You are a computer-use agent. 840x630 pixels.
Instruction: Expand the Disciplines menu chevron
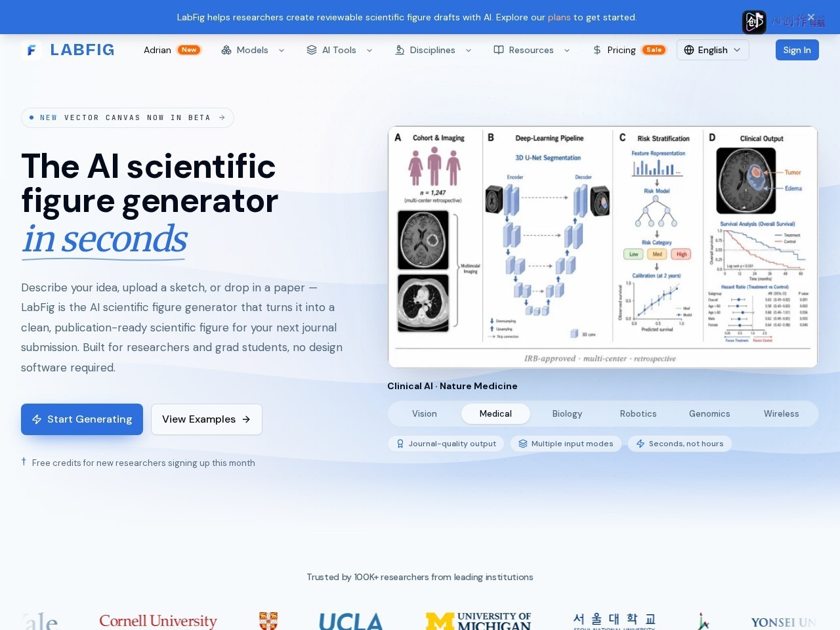pos(469,50)
